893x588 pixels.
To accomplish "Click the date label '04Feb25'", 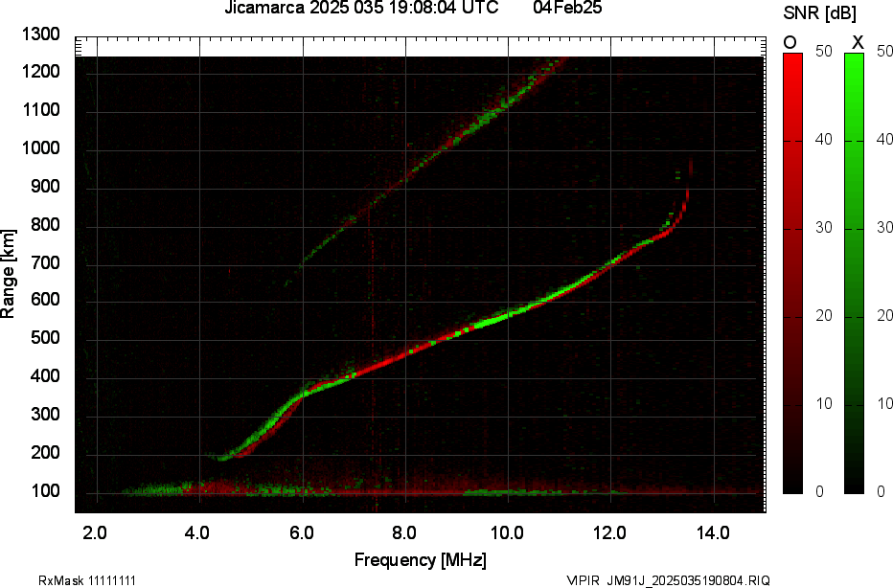I will [567, 8].
